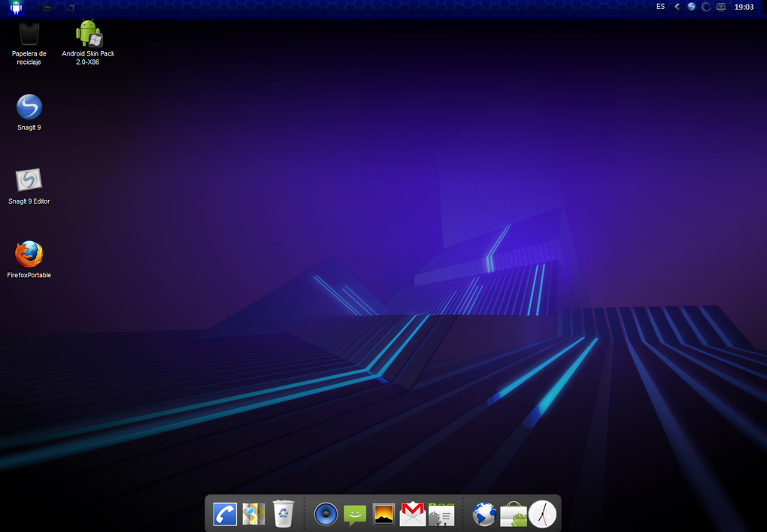Click the SnagIt tray icon
Screen dimensions: 767x532
[691, 7]
